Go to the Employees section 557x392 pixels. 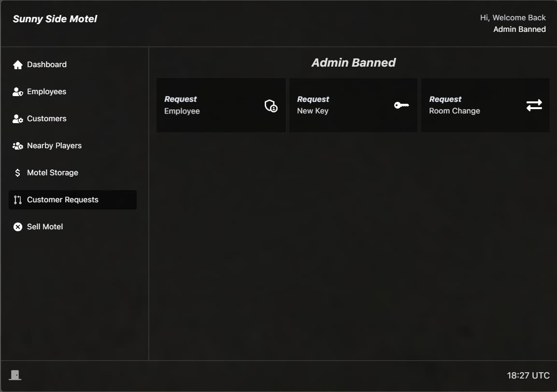tap(72, 92)
